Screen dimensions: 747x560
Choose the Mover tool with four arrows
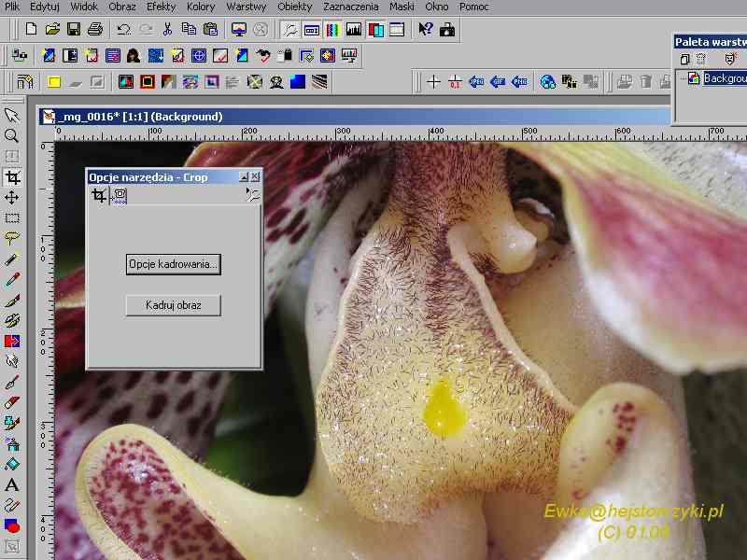[12, 197]
